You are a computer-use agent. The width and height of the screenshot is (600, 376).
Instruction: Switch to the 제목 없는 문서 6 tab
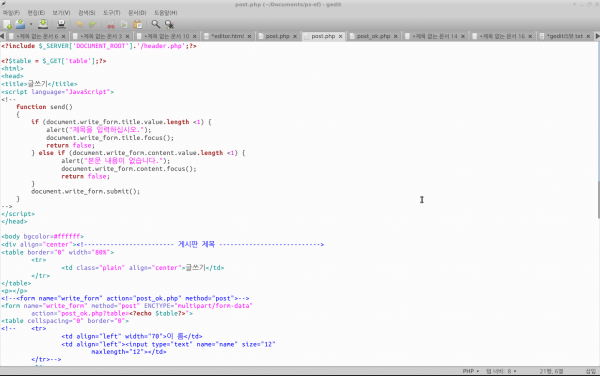click(x=37, y=36)
